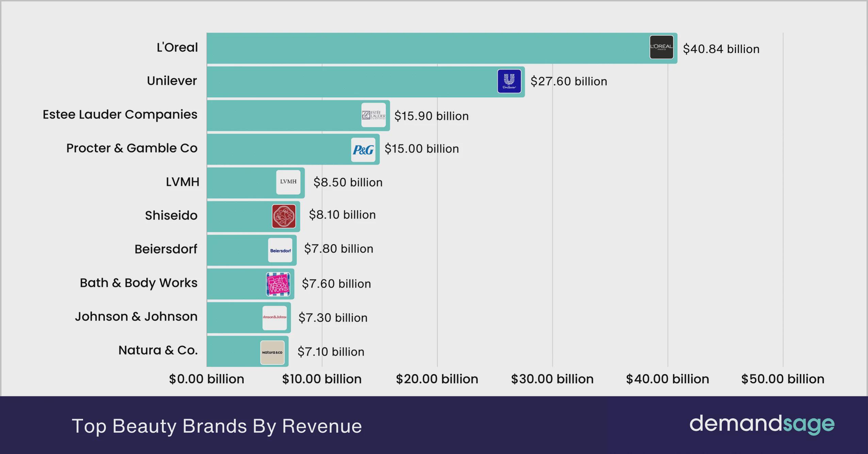Viewport: 868px width, 454px height.
Task: Click the $0.00 billion axis tick
Action: pos(207,379)
